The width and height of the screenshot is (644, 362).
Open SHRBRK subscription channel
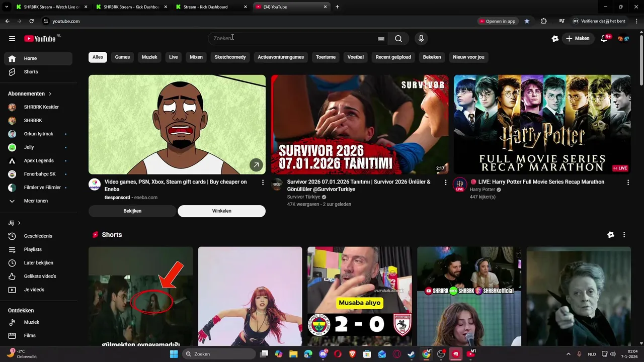38,121
